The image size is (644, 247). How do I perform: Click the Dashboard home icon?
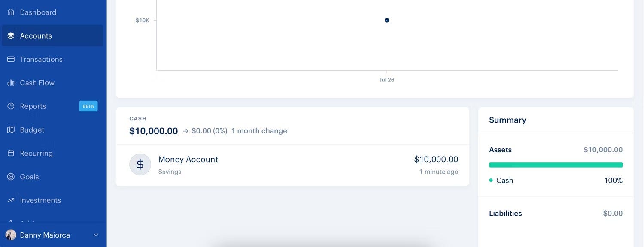pyautogui.click(x=11, y=12)
